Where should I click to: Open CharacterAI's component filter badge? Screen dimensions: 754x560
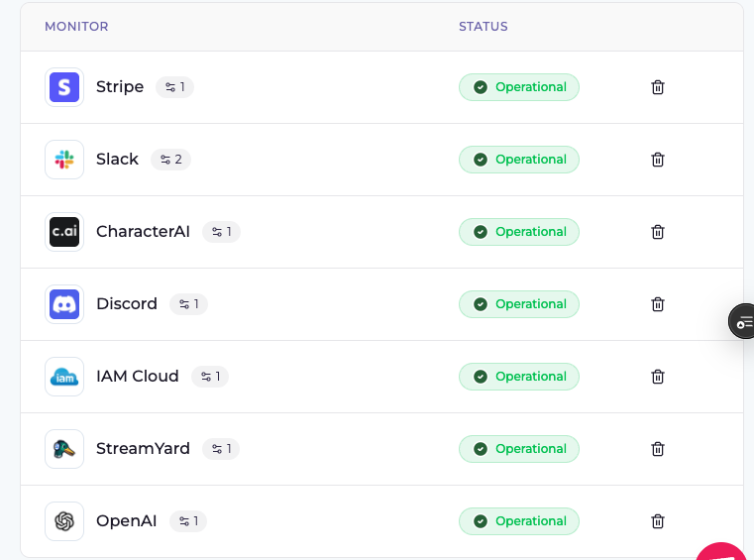point(221,232)
